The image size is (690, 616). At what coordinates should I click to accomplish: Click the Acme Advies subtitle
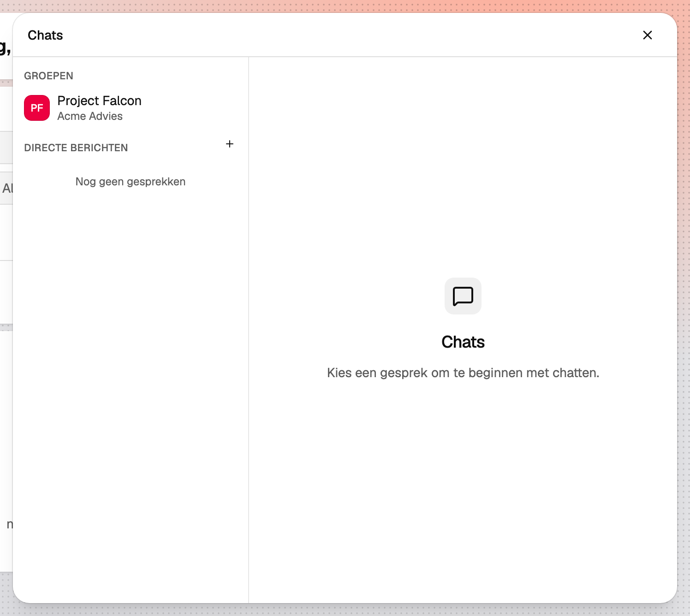coord(90,116)
